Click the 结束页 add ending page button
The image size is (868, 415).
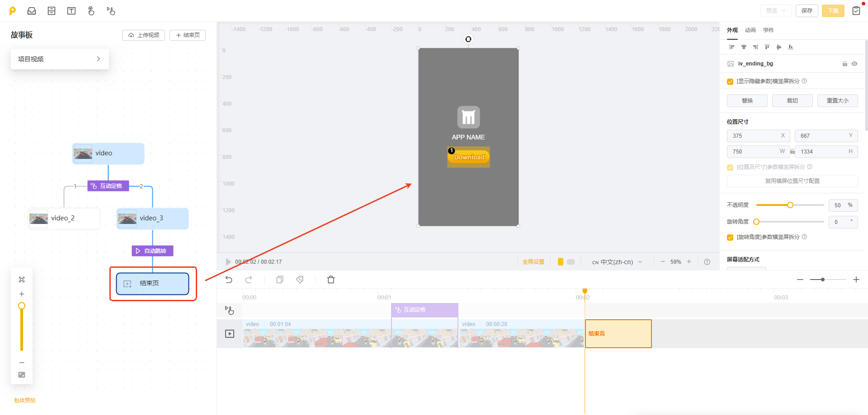(188, 35)
